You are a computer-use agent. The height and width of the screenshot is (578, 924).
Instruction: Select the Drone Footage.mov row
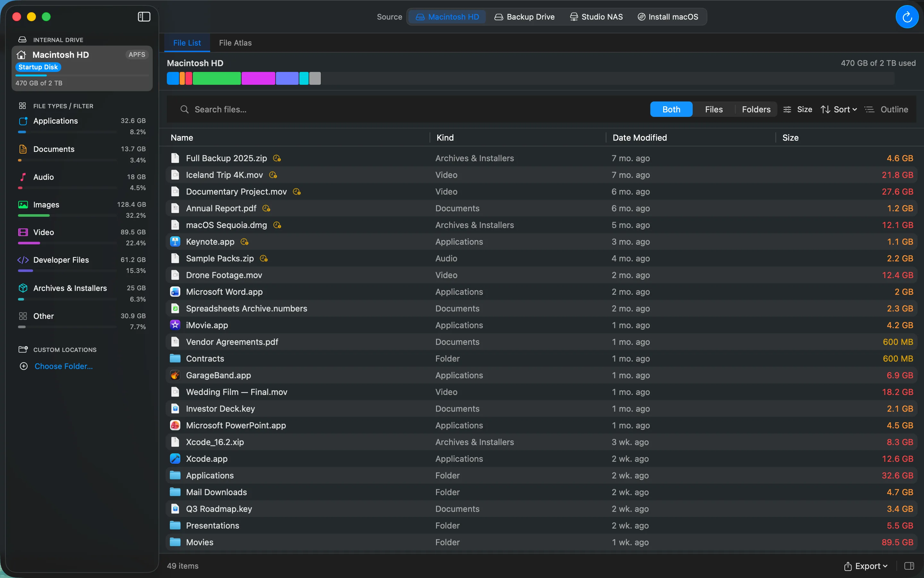[542, 275]
